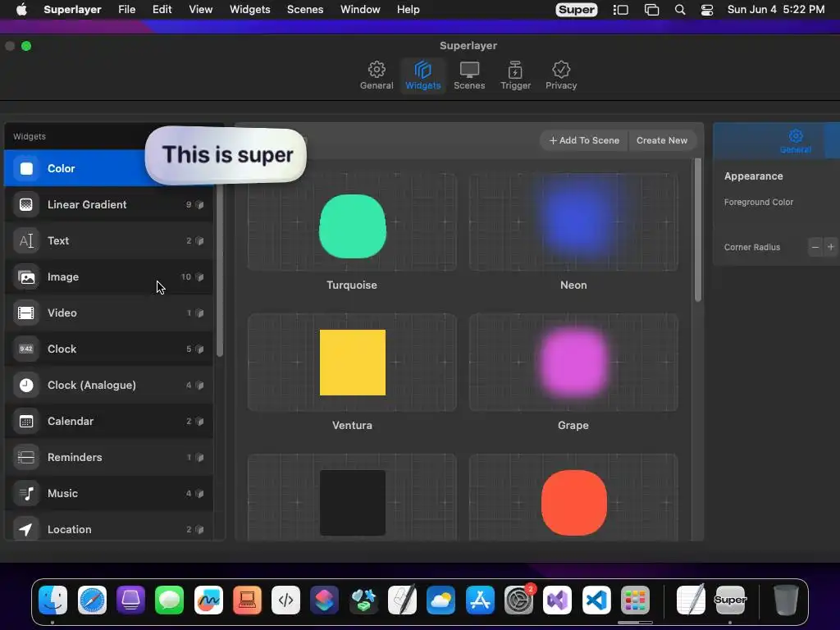Image resolution: width=840 pixels, height=630 pixels.
Task: Select the Clock widget icon
Action: pos(26,349)
